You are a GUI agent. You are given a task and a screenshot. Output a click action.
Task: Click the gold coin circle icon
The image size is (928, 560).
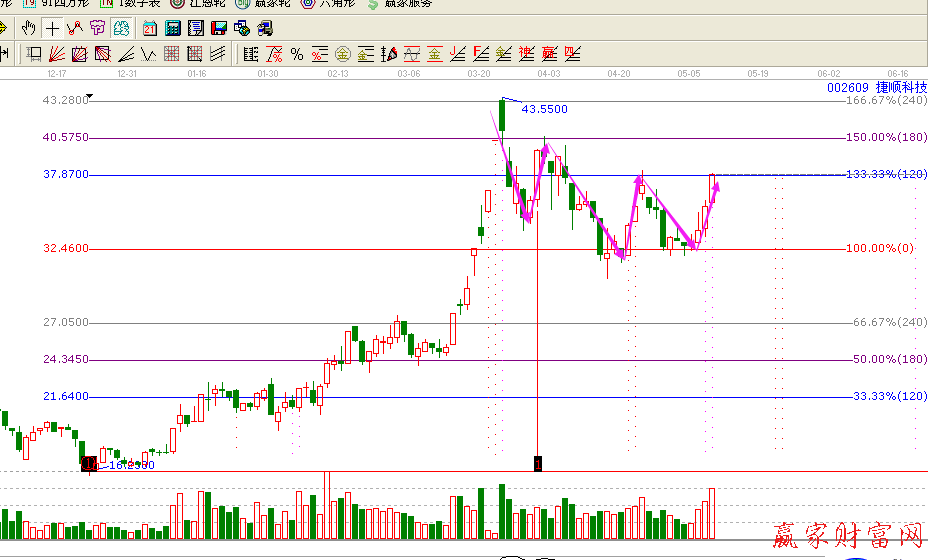point(342,53)
